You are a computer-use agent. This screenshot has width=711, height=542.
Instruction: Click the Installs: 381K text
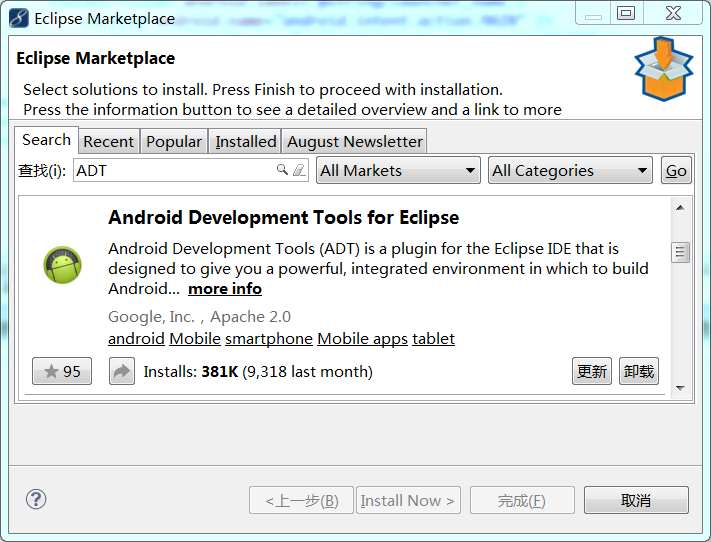[x=191, y=371]
